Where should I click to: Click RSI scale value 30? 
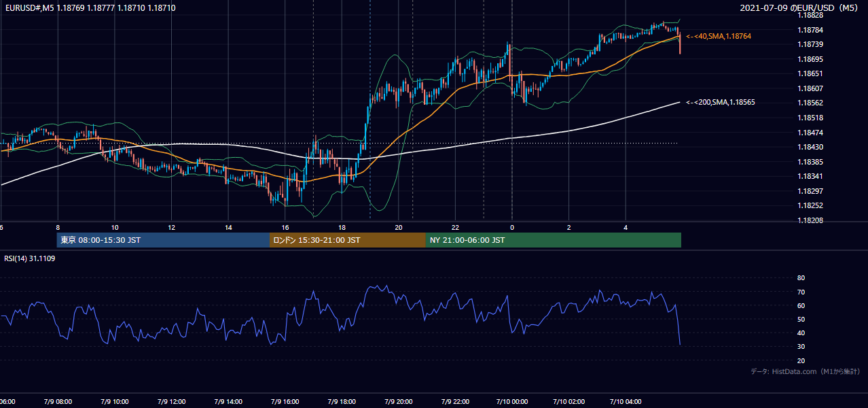(x=801, y=347)
